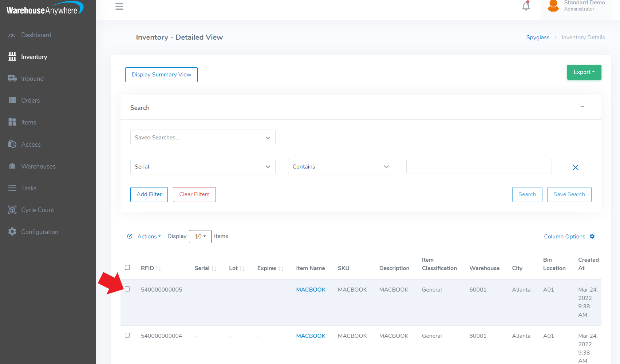Open the Cycle Count tool icon
The height and width of the screenshot is (364, 620).
(12, 210)
